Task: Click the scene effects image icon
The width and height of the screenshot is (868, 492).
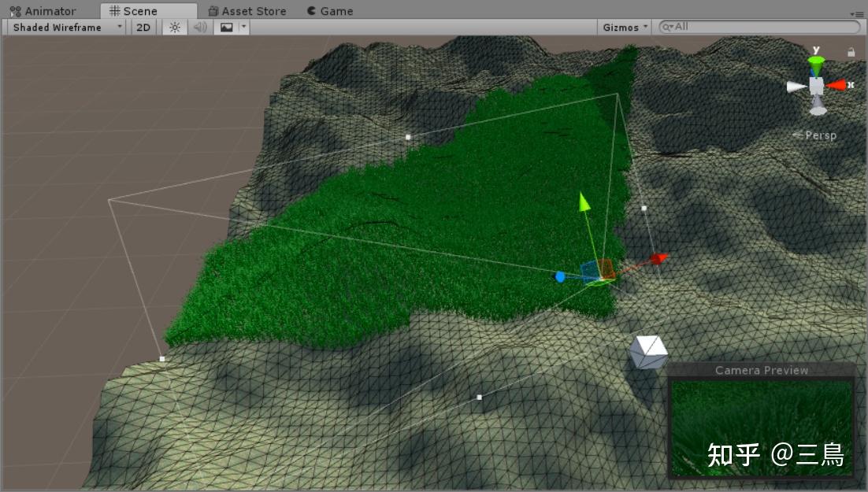Action: click(x=226, y=27)
